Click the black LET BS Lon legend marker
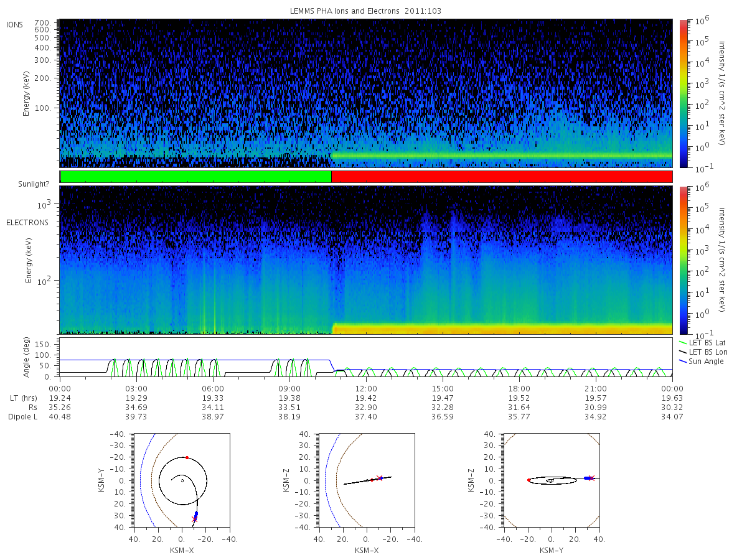Image resolution: width=747 pixels, height=560 pixels. 684,352
